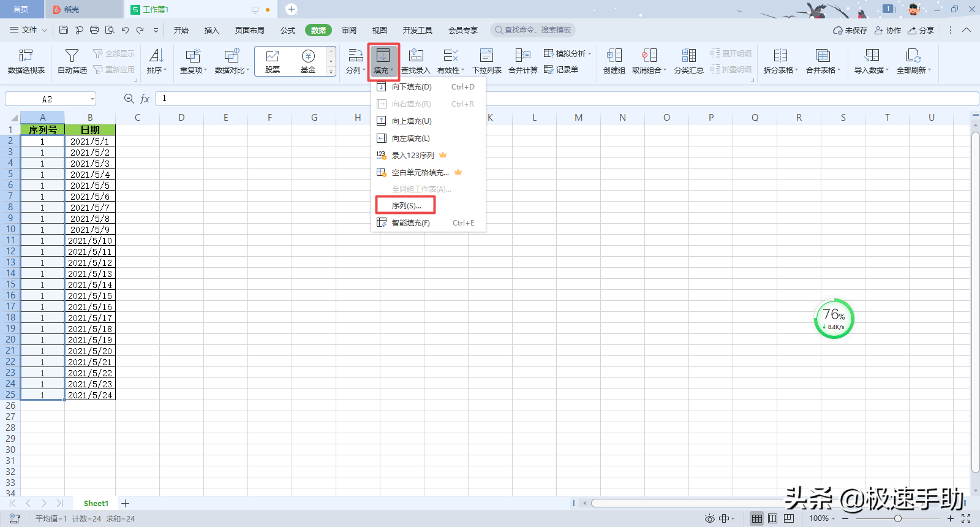Expand the Name Box dropdown arrow
This screenshot has height=527, width=980.
pyautogui.click(x=92, y=99)
